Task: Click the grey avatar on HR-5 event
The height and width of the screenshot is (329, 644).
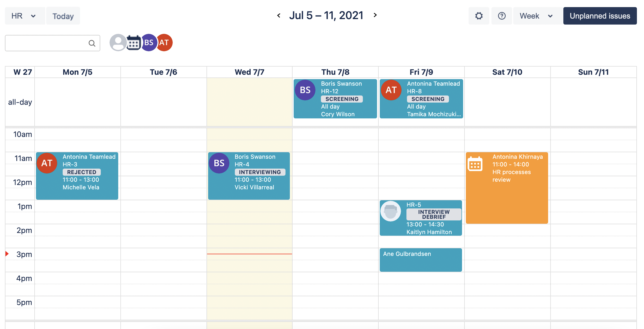Action: 390,211
